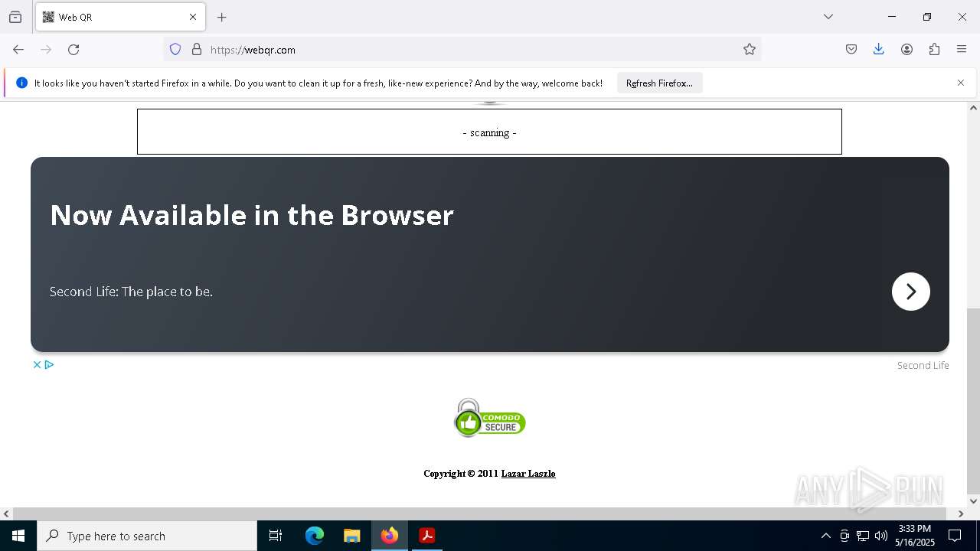This screenshot has width=980, height=551.
Task: Minimize the Firefox window
Action: (x=892, y=17)
